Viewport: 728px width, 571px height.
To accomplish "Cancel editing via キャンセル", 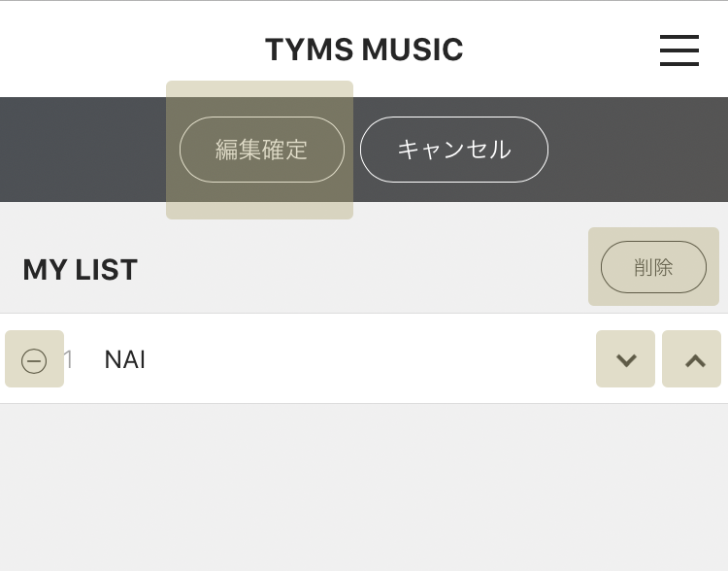I will click(453, 150).
